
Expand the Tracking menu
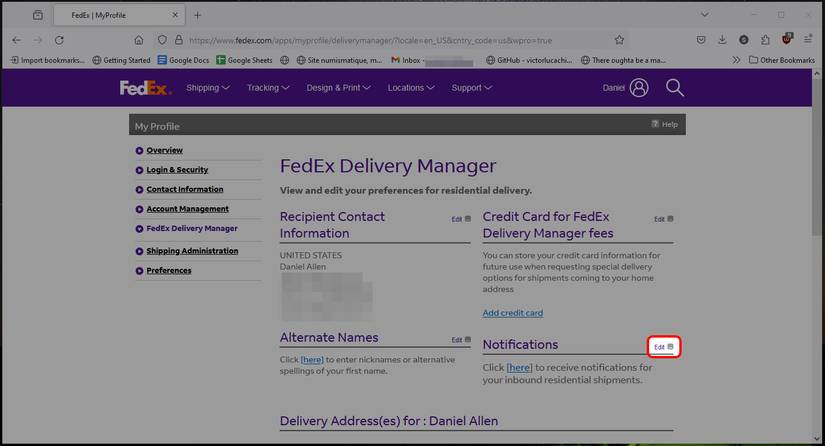(x=268, y=88)
